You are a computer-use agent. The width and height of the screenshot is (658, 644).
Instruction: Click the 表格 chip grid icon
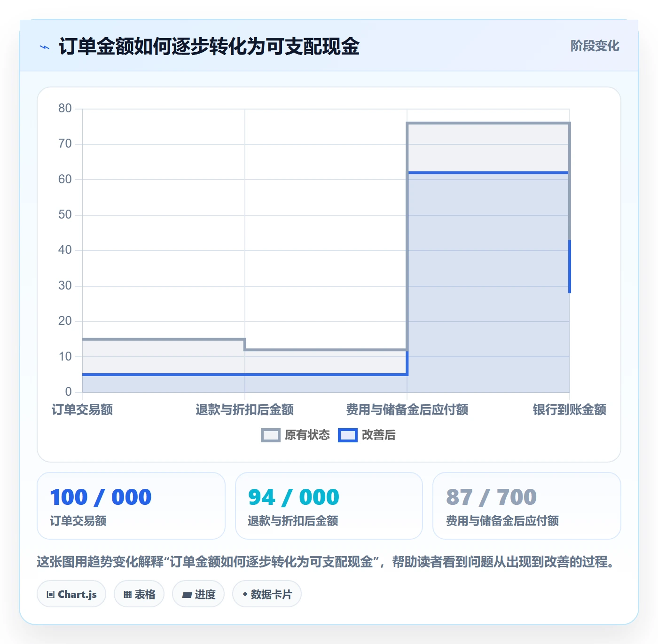[127, 595]
